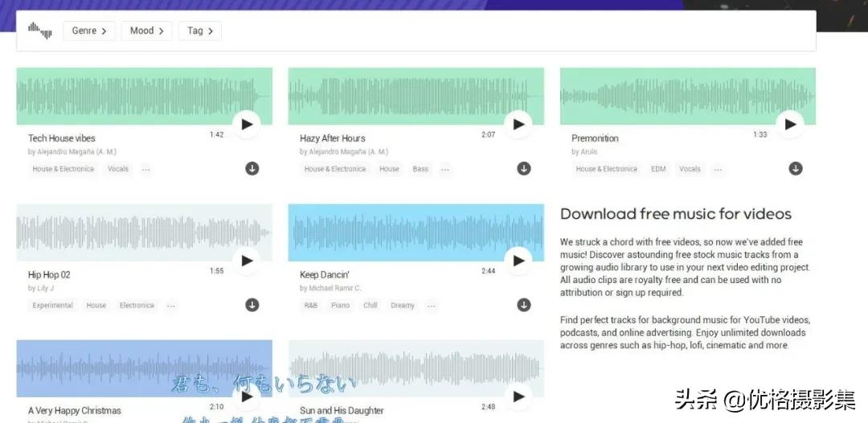868x423 pixels.
Task: Click the 'Download free music for videos' heading
Action: click(x=676, y=214)
